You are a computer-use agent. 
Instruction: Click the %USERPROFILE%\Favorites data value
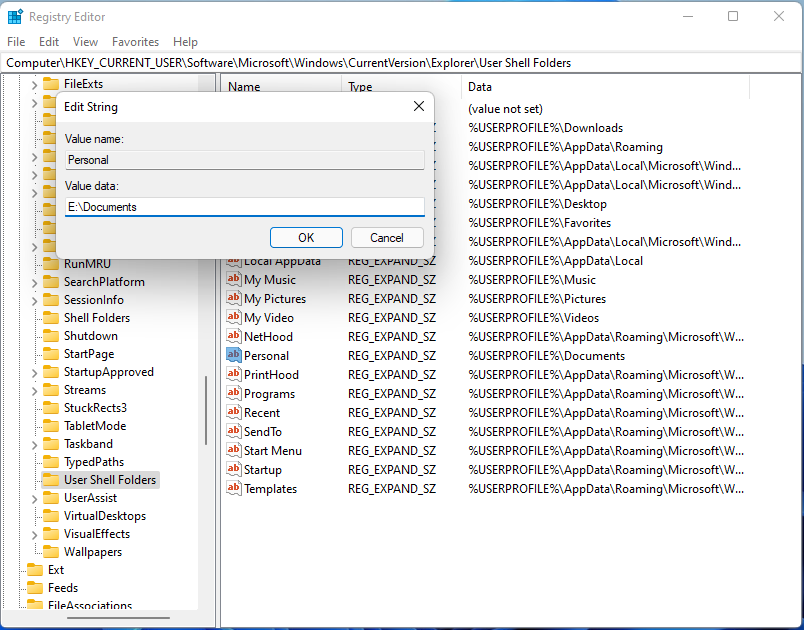pyautogui.click(x=539, y=223)
